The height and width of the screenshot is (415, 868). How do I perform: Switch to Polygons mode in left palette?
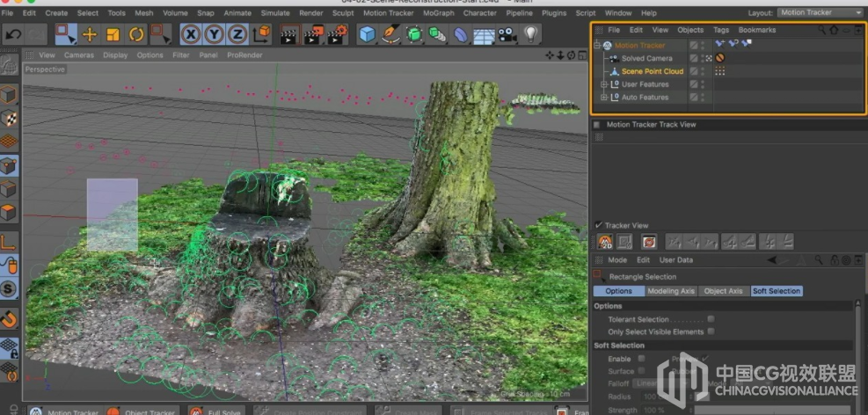[9, 213]
